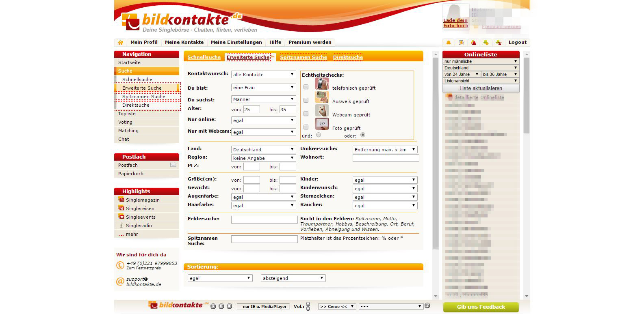Click the search form vertical scrollbar
This screenshot has width=644, height=314.
(x=436, y=175)
